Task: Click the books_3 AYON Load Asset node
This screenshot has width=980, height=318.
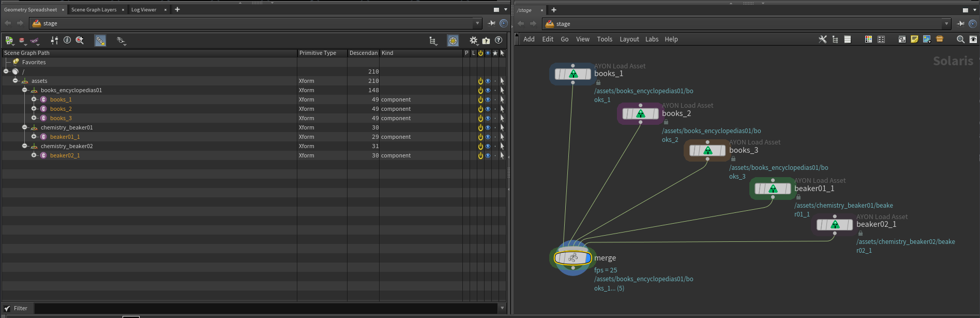Action: point(707,151)
